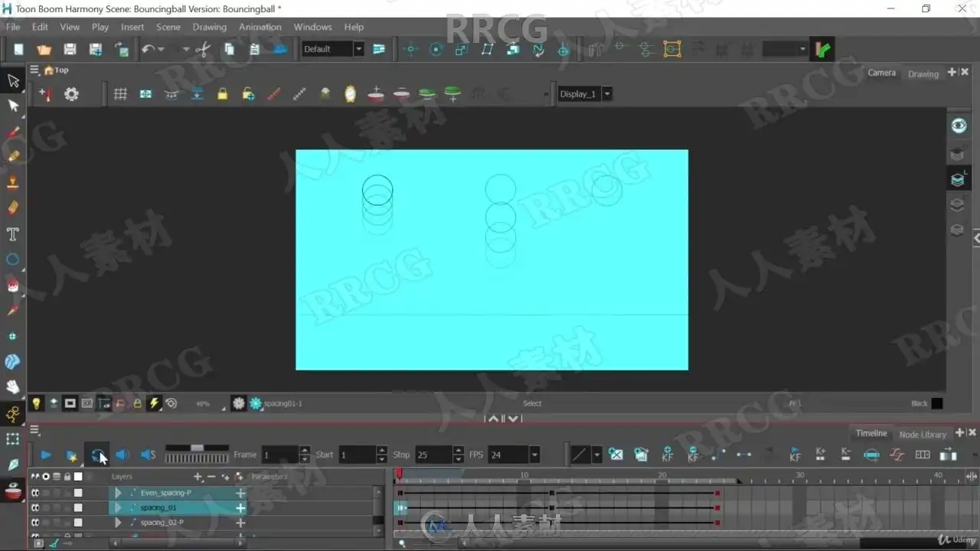
Task: Select the Hand pan tool
Action: (13, 387)
